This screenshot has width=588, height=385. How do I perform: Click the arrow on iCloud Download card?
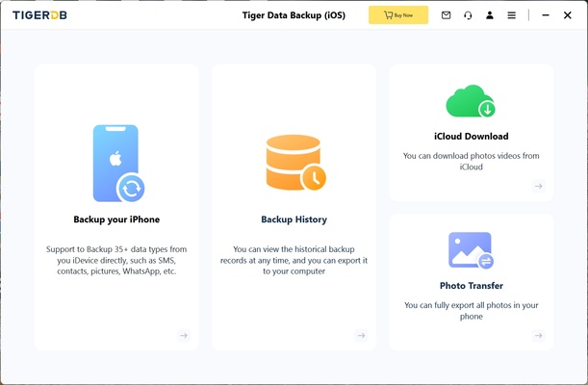pos(539,186)
